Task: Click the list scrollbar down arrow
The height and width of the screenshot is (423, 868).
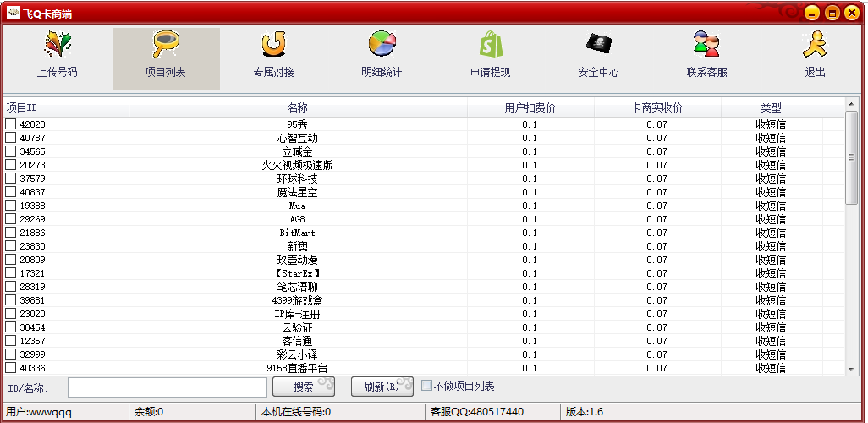Action: point(852,369)
